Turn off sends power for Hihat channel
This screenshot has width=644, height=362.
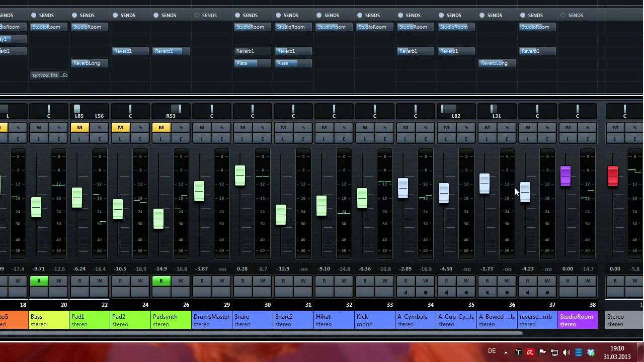(319, 15)
